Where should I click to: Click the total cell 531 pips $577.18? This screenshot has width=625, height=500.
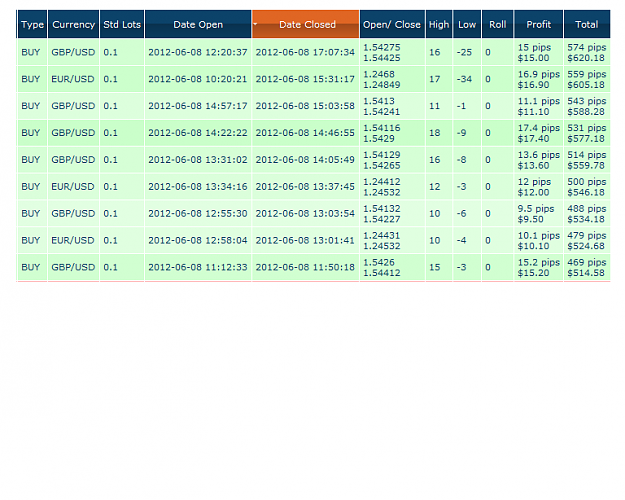587,133
